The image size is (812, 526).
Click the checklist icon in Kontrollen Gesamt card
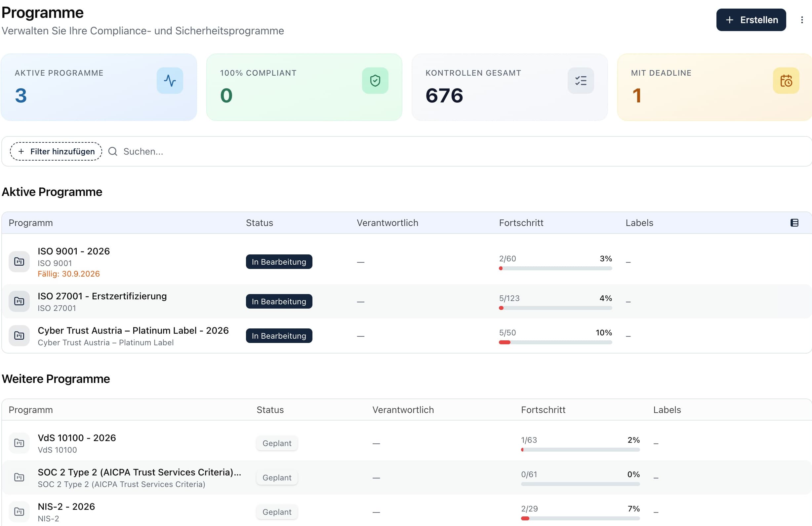(581, 81)
